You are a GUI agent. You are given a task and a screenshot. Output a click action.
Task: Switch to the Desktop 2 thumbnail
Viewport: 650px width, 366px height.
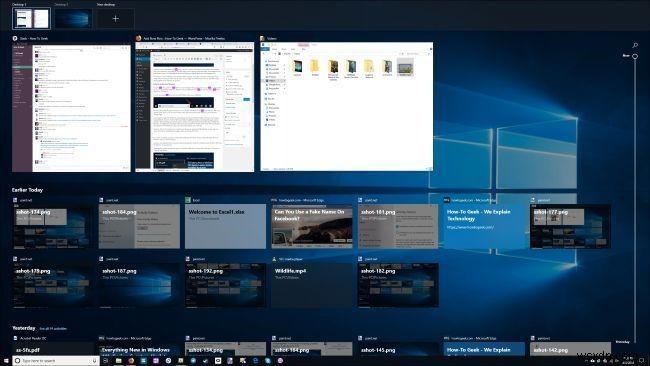coord(73,19)
